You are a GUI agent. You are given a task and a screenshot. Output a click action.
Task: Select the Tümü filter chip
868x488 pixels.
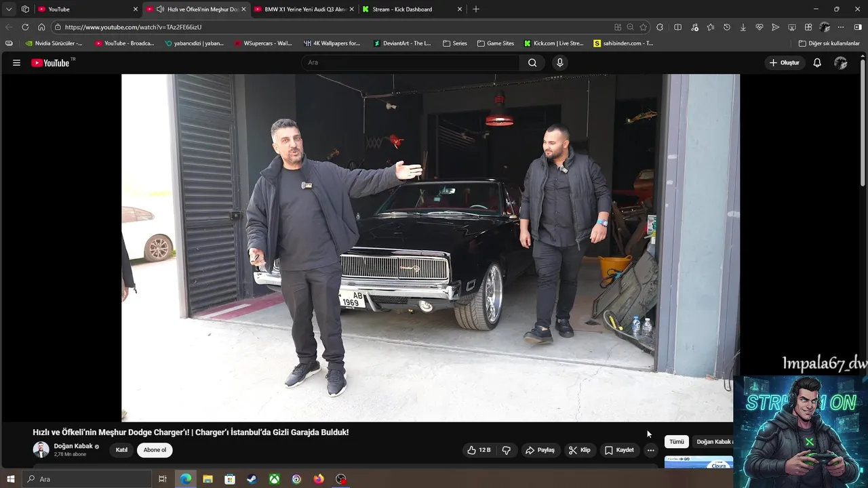677,442
